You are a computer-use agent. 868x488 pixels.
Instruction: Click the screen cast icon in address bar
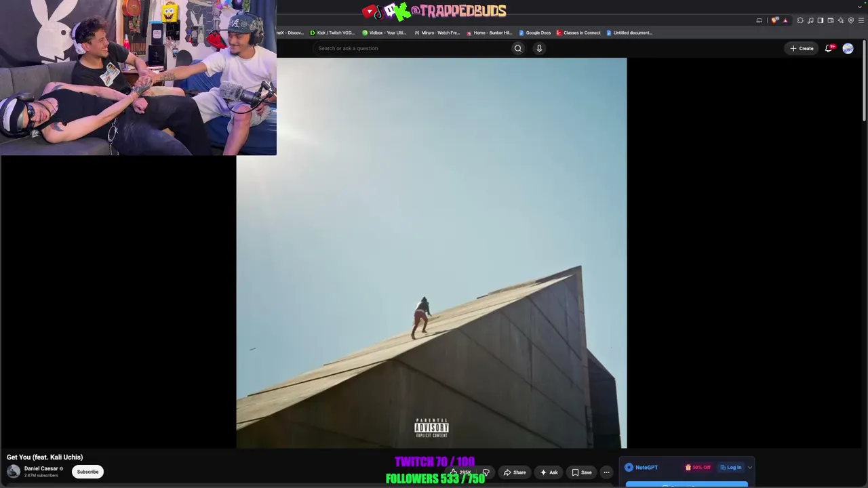point(759,20)
